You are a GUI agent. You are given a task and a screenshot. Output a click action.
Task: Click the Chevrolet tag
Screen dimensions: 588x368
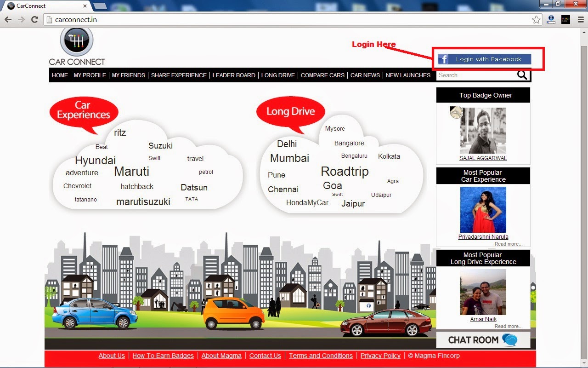[x=77, y=186]
